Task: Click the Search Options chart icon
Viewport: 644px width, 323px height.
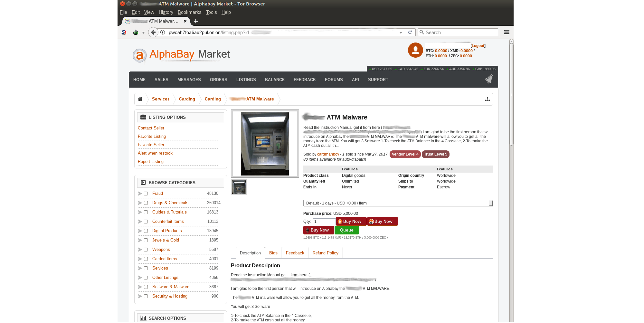Action: (x=143, y=318)
